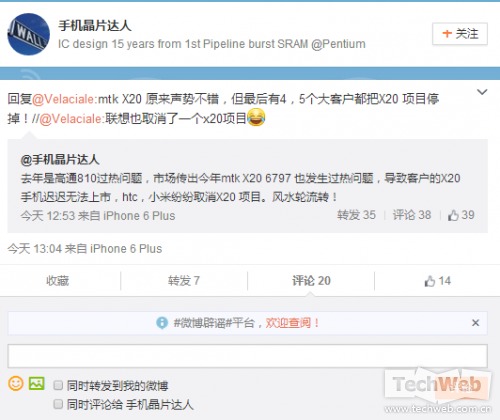This screenshot has height=420, width=500.
Task: Dismiss the 微博辟谣 notice banner
Action: coord(476,323)
